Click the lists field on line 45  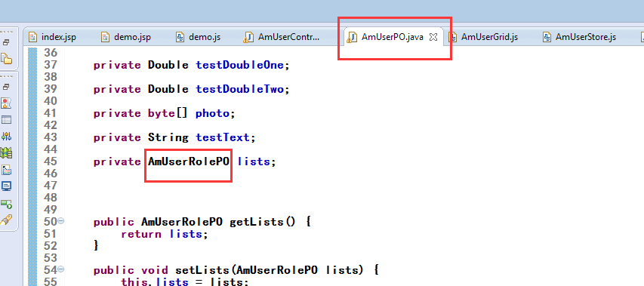[x=254, y=161]
